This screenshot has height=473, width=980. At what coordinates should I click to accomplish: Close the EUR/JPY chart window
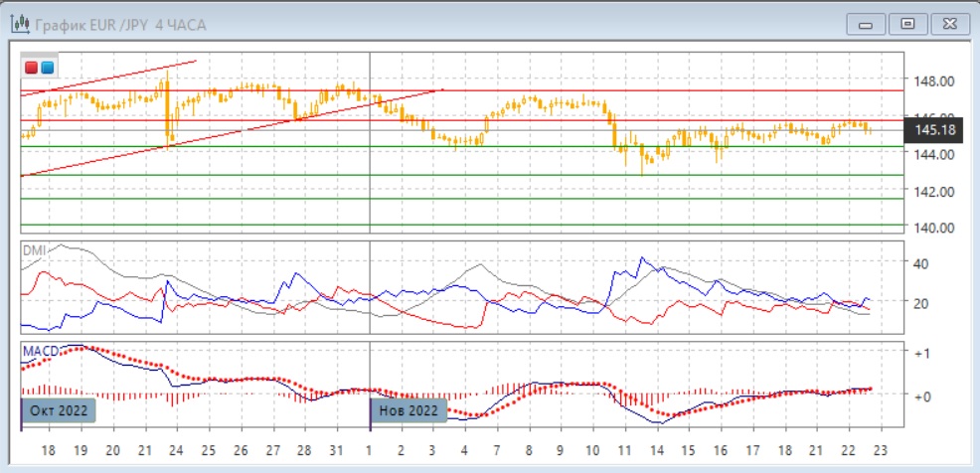[x=949, y=23]
